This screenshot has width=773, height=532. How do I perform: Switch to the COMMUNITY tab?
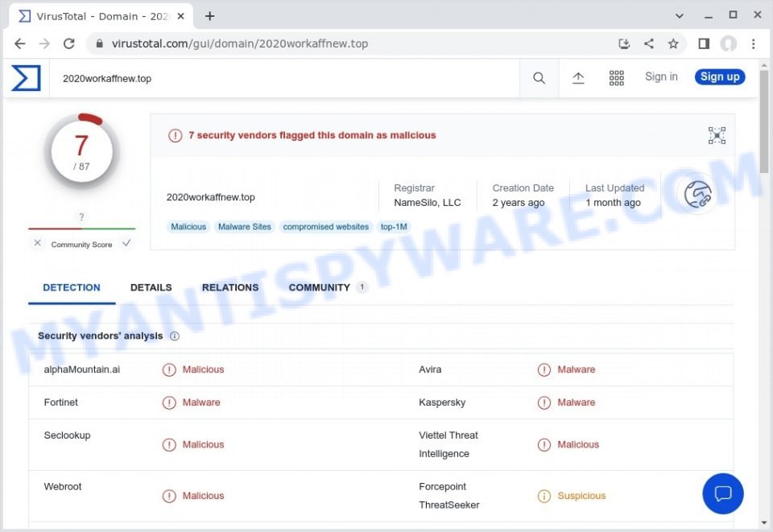pos(328,287)
